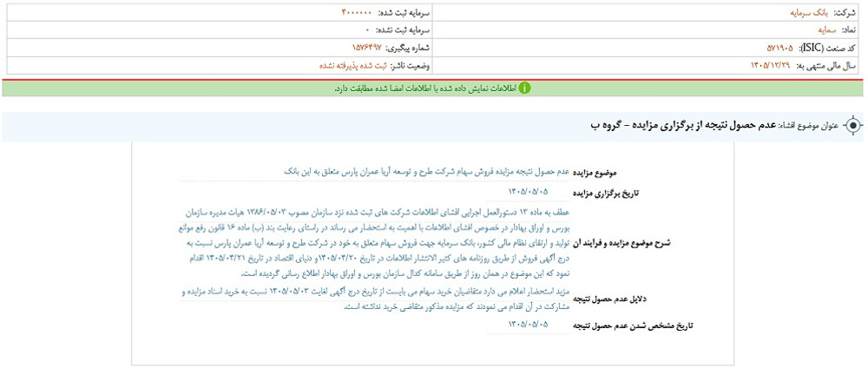Click the auction description paragraph text

(x=376, y=242)
